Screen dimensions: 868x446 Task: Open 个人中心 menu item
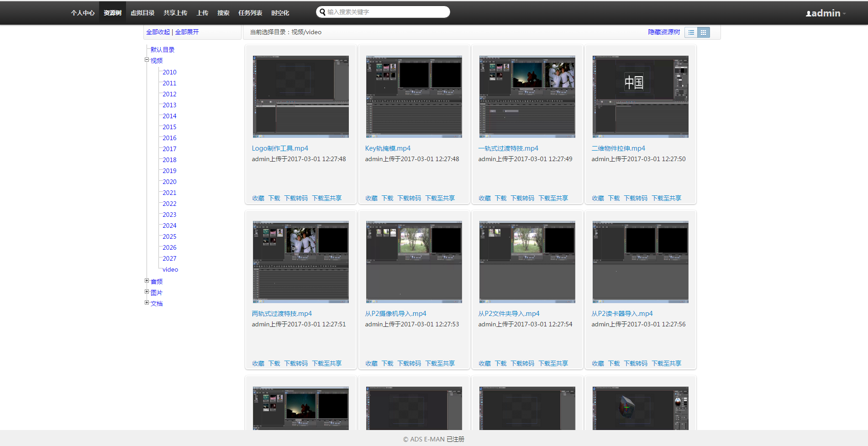83,13
